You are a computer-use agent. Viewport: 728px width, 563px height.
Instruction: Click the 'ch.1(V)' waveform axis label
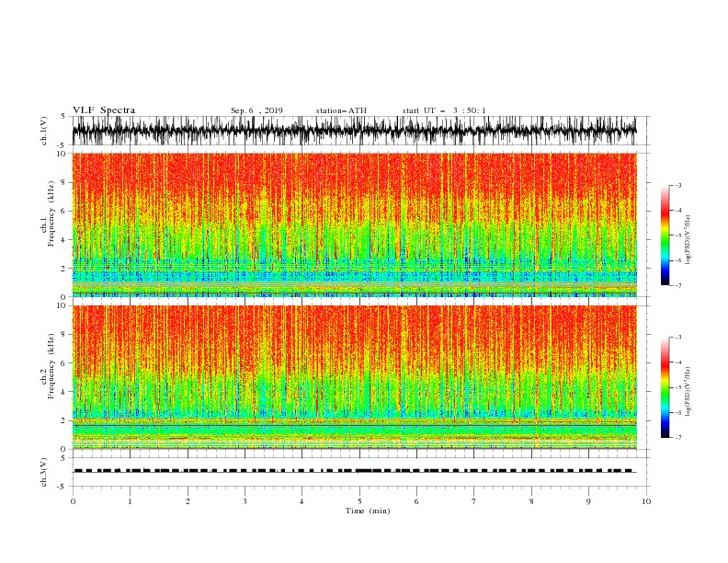click(x=44, y=131)
